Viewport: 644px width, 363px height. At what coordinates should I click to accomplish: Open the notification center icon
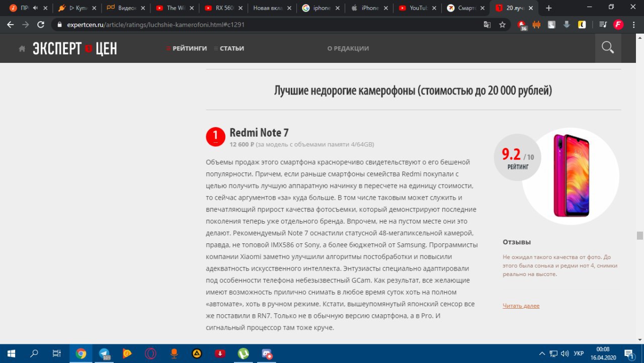pos(629,353)
